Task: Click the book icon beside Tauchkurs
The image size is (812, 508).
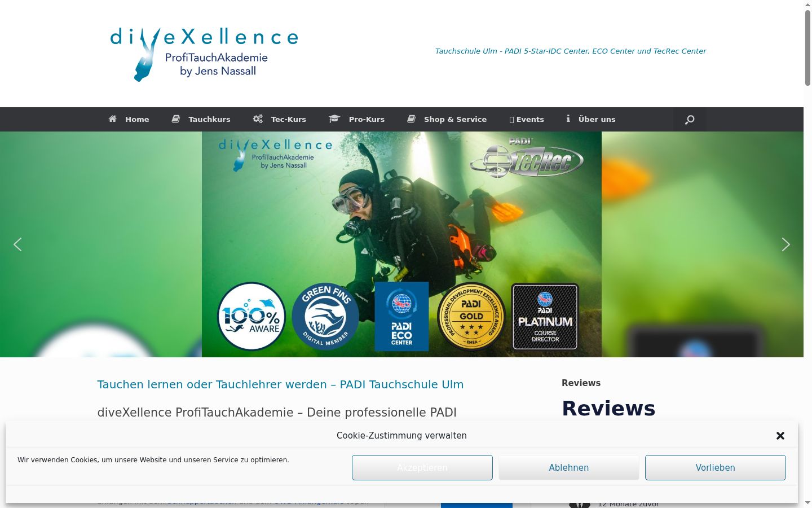Action: point(176,119)
